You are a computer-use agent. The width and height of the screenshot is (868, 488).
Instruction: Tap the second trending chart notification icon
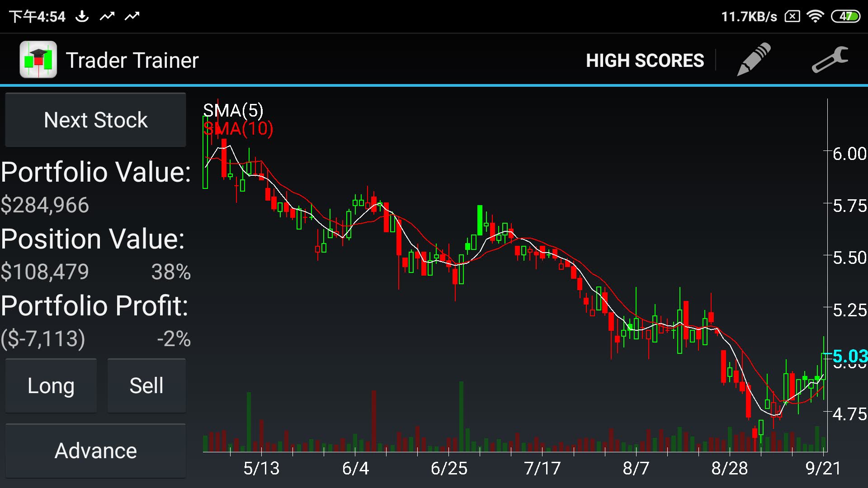[132, 17]
